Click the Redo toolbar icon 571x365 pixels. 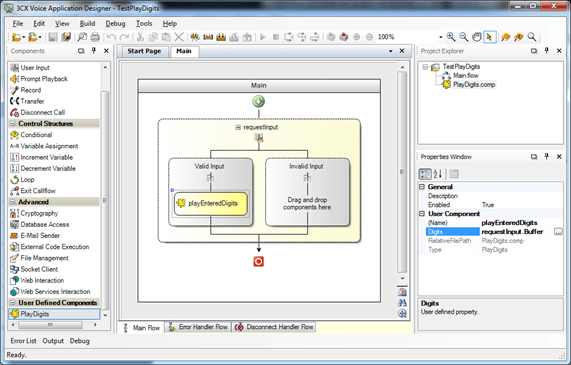pos(124,37)
